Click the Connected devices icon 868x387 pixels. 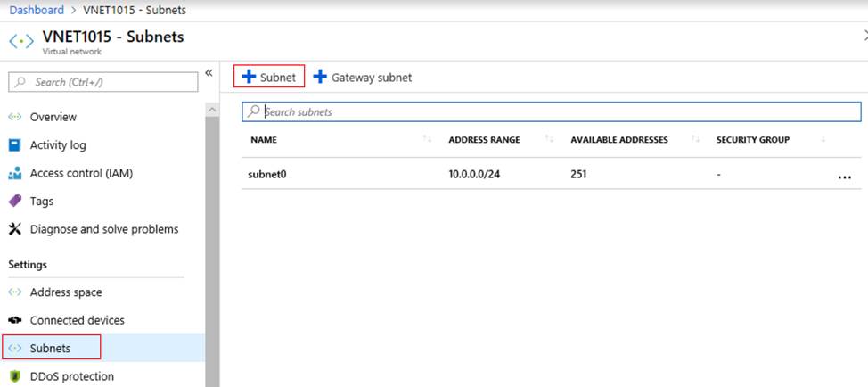[14, 320]
